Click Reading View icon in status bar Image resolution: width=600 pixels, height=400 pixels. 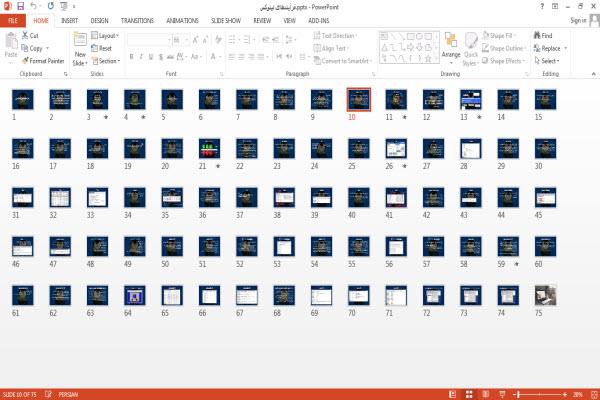(x=486, y=394)
